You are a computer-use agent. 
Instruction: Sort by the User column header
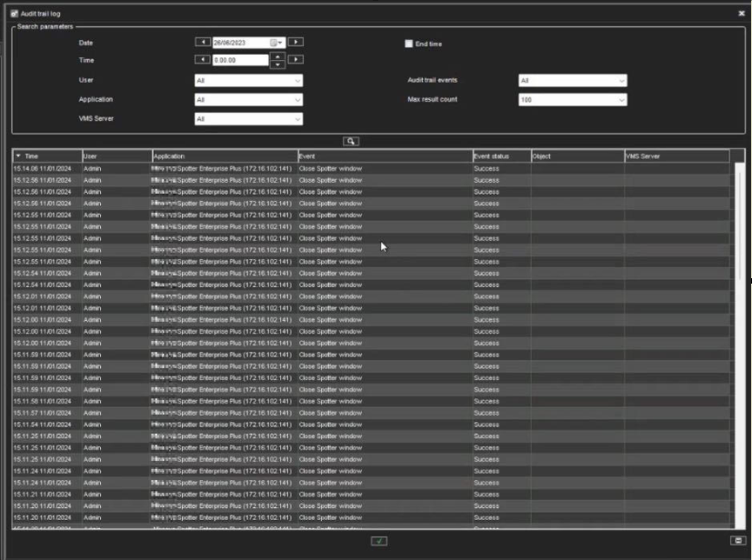point(117,155)
